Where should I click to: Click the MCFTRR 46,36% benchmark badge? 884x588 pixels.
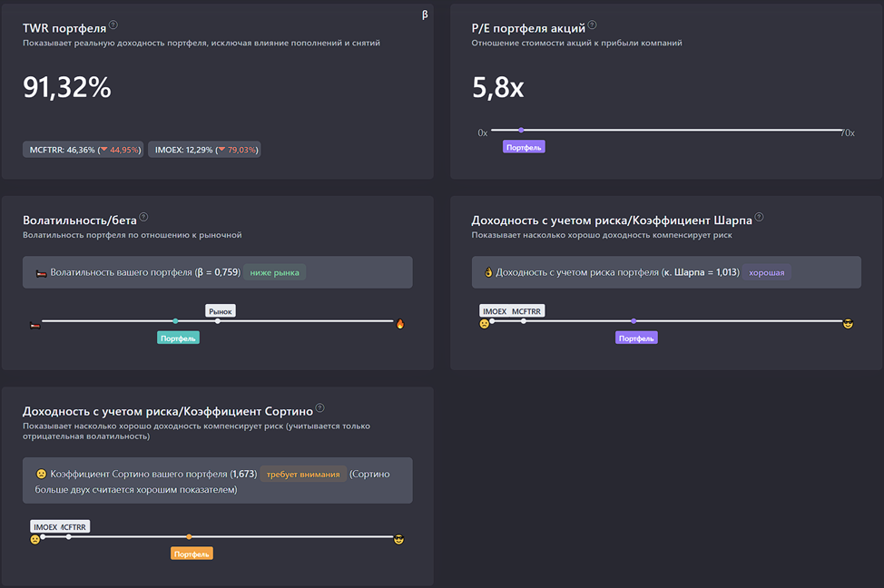click(84, 150)
